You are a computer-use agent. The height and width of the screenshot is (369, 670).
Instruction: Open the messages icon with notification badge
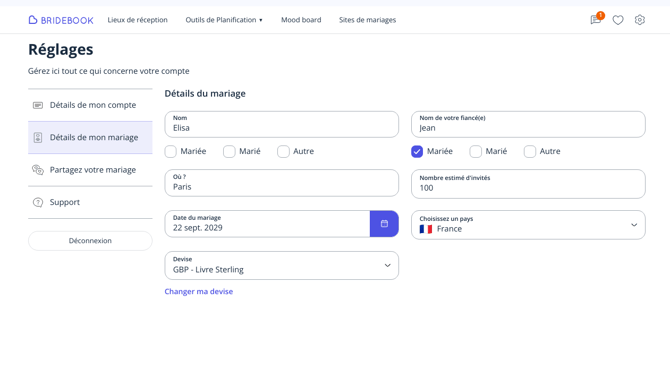(597, 19)
